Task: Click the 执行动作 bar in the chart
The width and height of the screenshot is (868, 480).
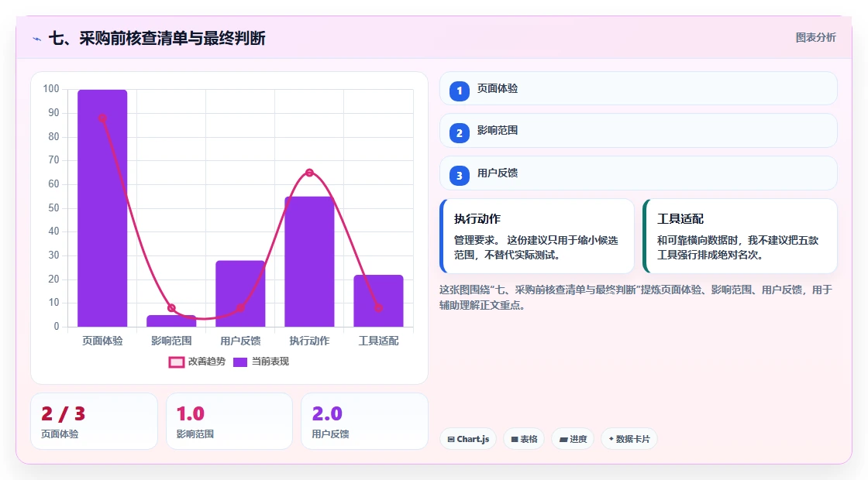Action: point(309,262)
